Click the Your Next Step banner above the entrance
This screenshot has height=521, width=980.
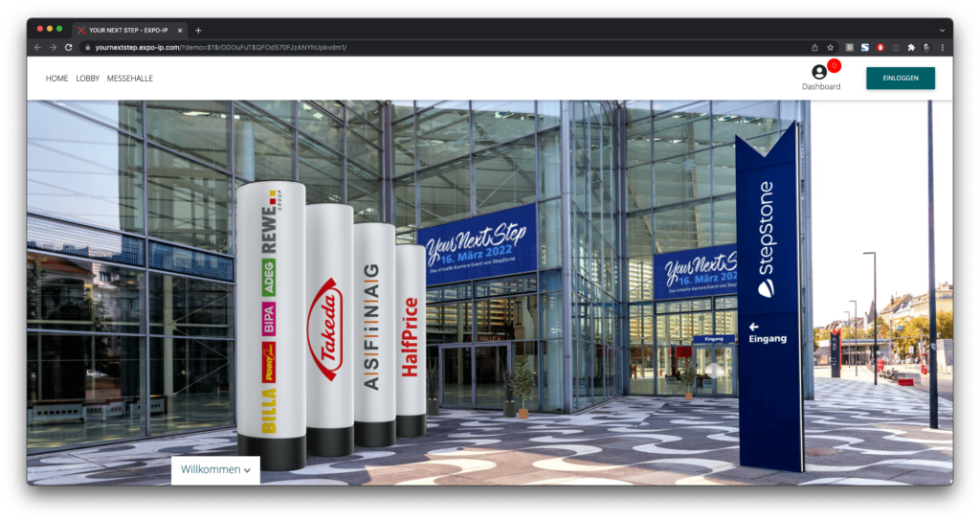pyautogui.click(x=477, y=244)
